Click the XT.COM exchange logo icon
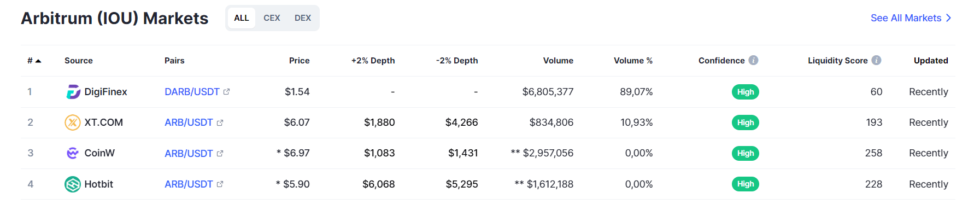980x210 pixels. tap(73, 122)
